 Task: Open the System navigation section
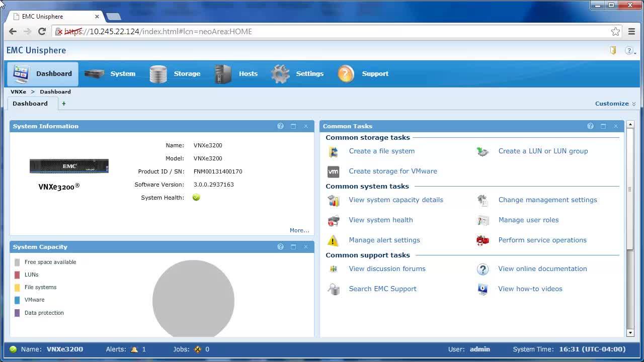point(110,74)
